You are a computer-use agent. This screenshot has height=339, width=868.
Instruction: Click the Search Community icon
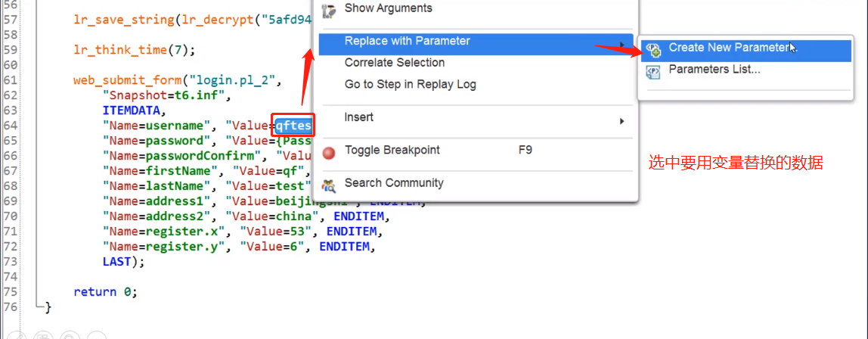(329, 185)
